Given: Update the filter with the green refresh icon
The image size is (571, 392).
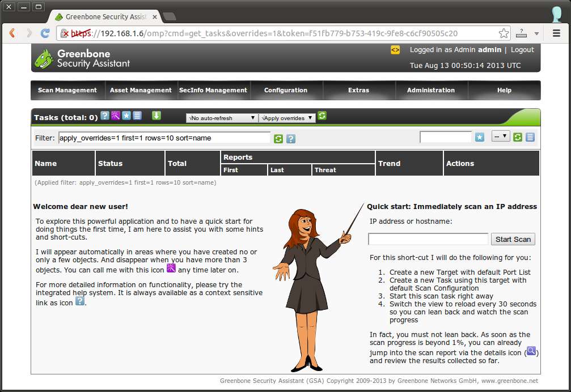Looking at the screenshot, I should click(x=278, y=139).
